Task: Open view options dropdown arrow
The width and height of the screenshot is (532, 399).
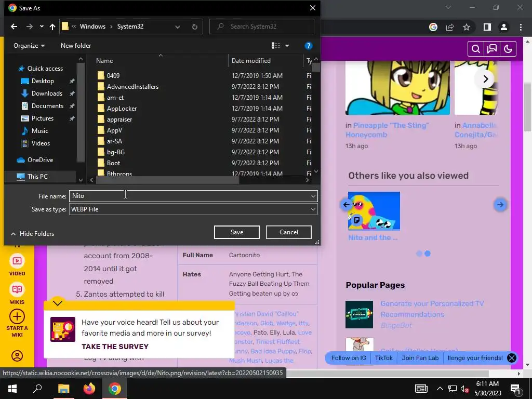Action: coord(287,46)
